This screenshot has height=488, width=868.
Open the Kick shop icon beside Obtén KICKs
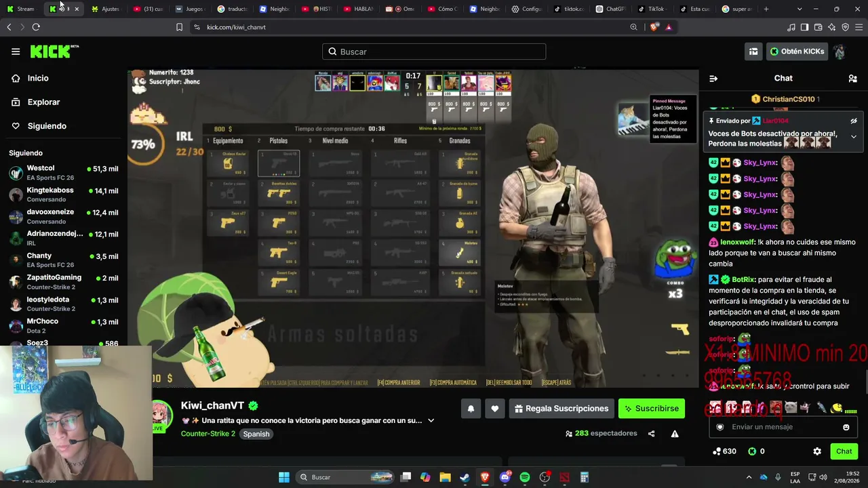[753, 52]
